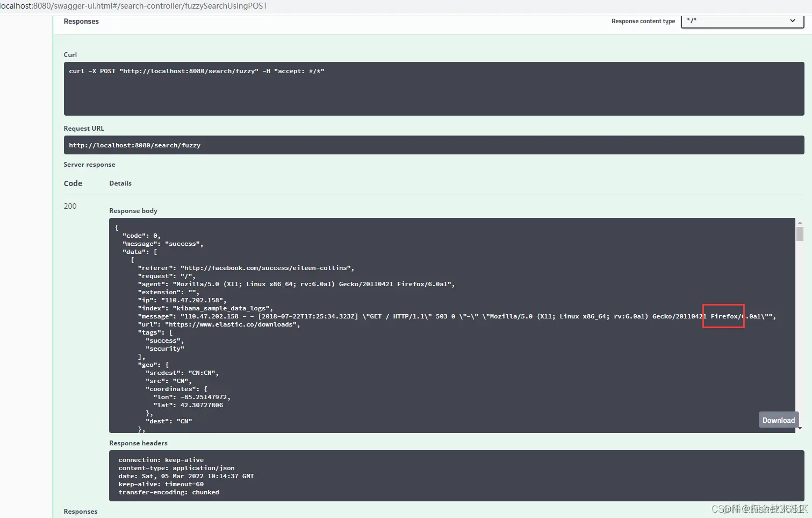812x518 pixels.
Task: Click the "code": 0 line
Action: tap(141, 236)
